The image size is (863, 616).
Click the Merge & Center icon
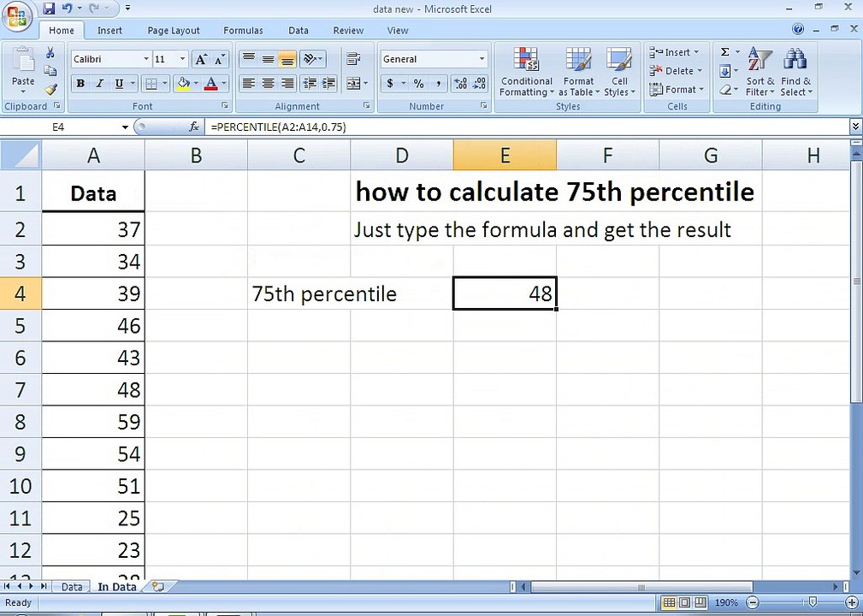tap(352, 84)
